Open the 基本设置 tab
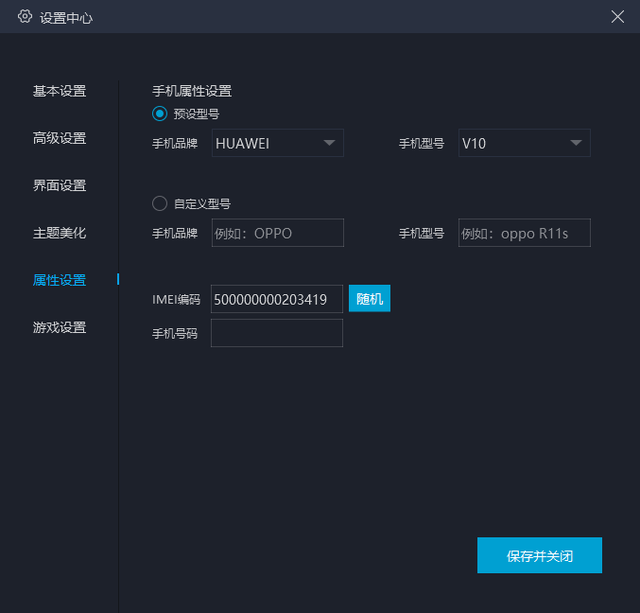Image resolution: width=640 pixels, height=613 pixels. 60,91
